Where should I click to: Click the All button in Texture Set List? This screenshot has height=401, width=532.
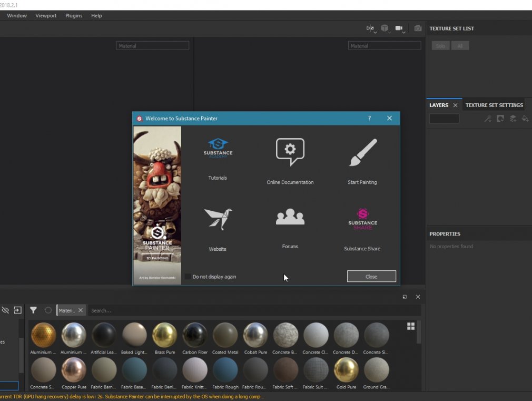tap(460, 45)
